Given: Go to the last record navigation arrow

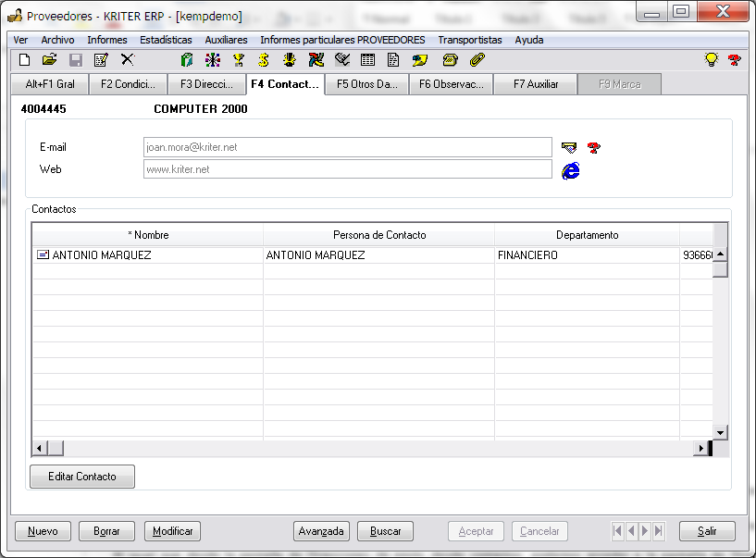Looking at the screenshot, I should [658, 531].
